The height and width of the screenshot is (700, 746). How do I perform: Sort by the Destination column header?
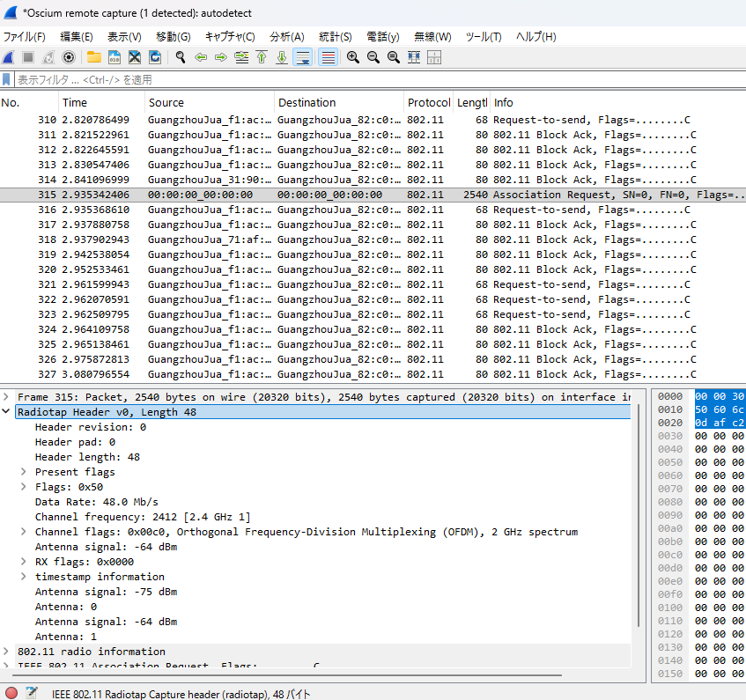pos(339,103)
